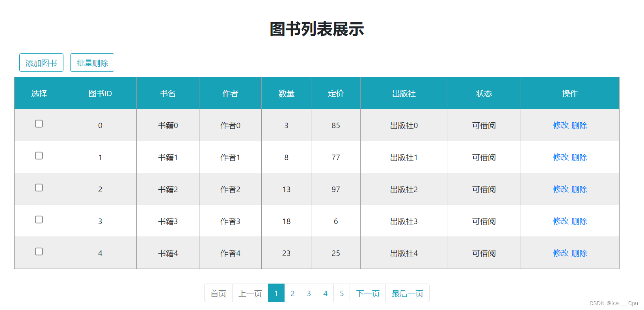
Task: Click the 书籍2 name cell
Action: coord(168,189)
